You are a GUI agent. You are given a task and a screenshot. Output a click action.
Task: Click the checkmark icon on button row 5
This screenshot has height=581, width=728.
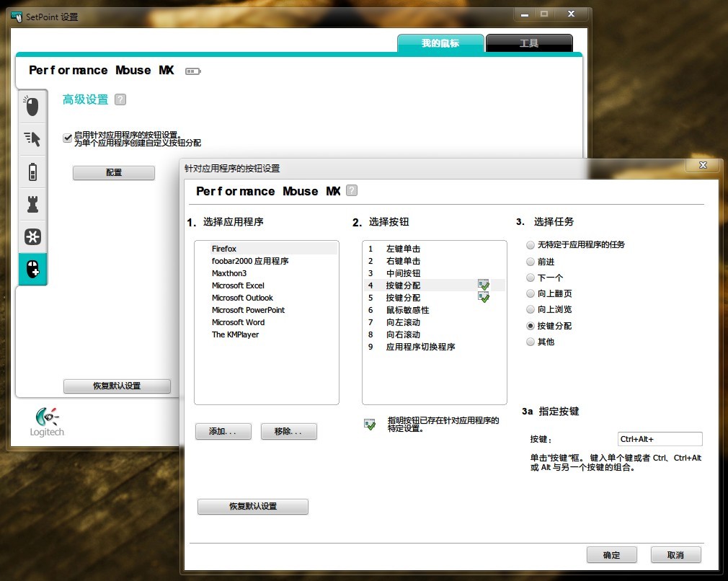484,297
